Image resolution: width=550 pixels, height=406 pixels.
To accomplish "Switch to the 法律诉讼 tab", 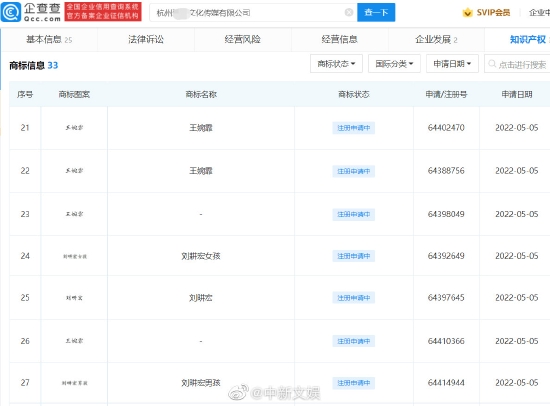I will (146, 40).
